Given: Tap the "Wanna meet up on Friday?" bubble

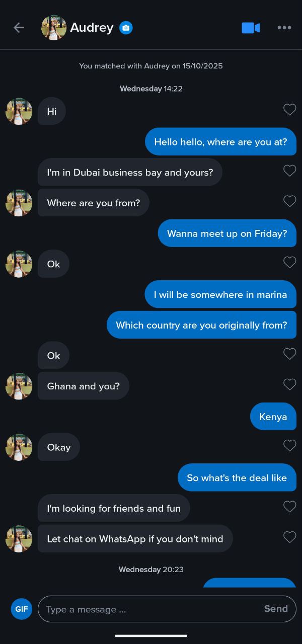Looking at the screenshot, I should coord(227,233).
